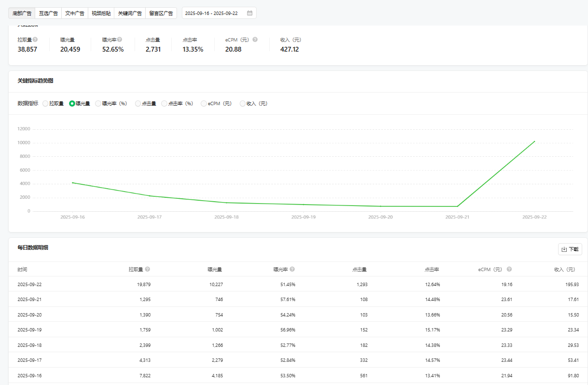Select the 拉取量 metric radio button

[x=45, y=103]
